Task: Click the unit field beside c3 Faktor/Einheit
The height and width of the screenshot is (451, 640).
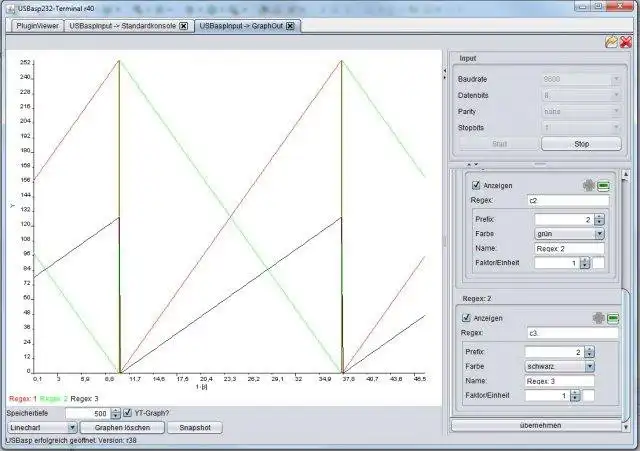Action: click(x=589, y=395)
